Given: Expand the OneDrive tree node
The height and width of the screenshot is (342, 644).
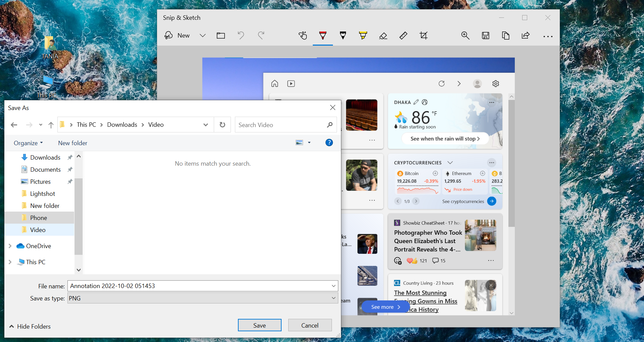Looking at the screenshot, I should coord(10,246).
